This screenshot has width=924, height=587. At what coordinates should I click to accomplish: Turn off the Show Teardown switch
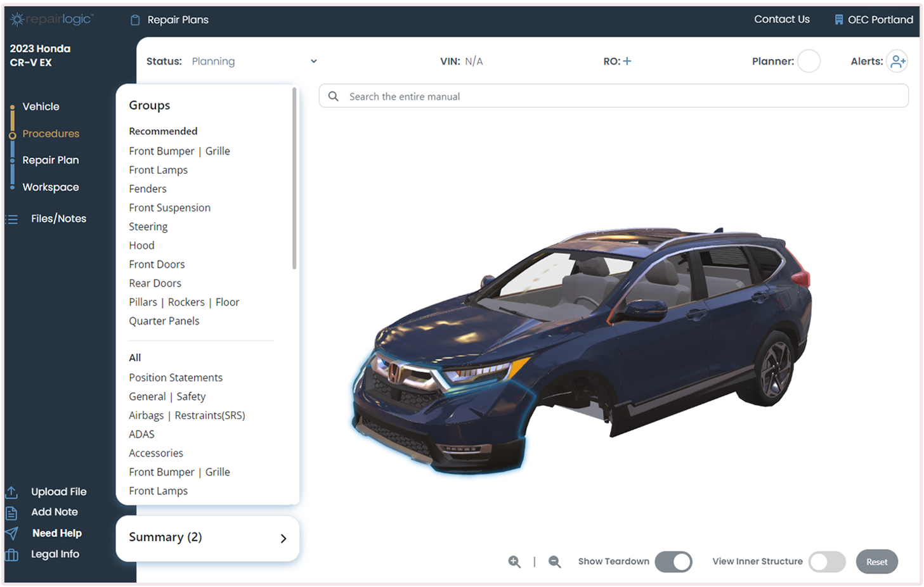coord(673,562)
